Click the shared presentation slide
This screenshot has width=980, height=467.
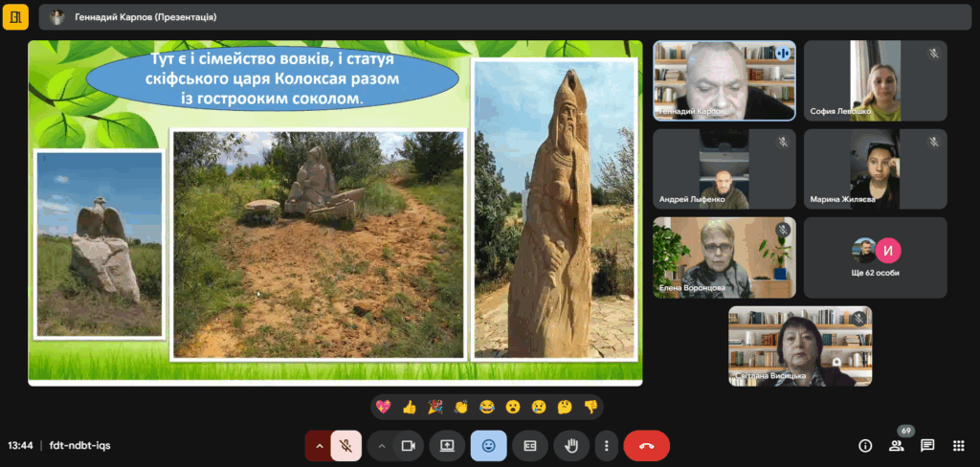tap(335, 212)
